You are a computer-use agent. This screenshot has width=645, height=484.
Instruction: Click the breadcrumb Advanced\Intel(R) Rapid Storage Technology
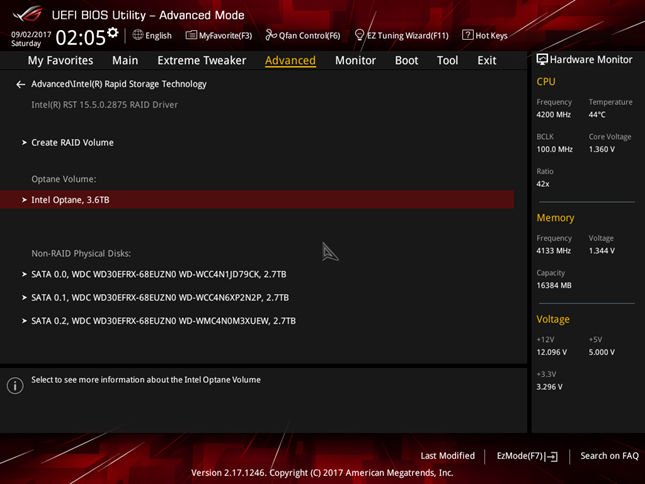point(119,84)
